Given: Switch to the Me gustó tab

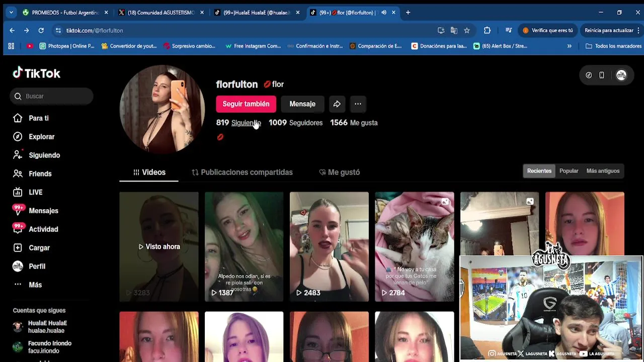Looking at the screenshot, I should (x=339, y=172).
